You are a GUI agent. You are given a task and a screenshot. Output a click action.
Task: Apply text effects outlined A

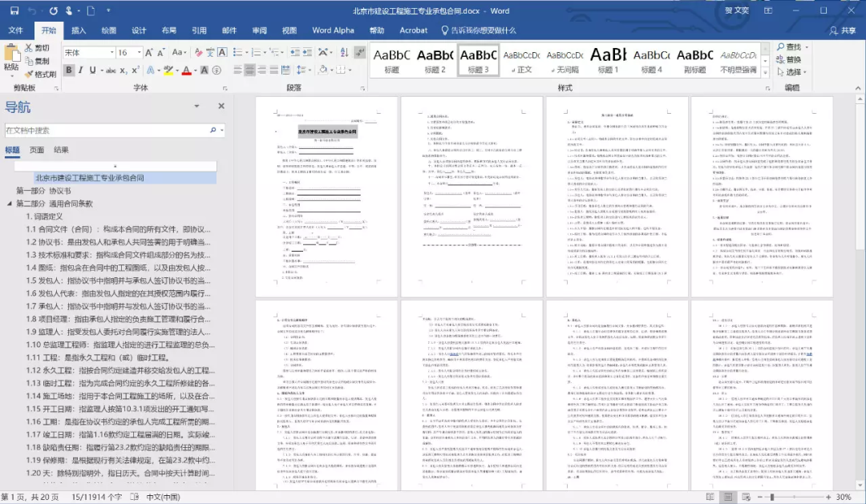[x=150, y=70]
